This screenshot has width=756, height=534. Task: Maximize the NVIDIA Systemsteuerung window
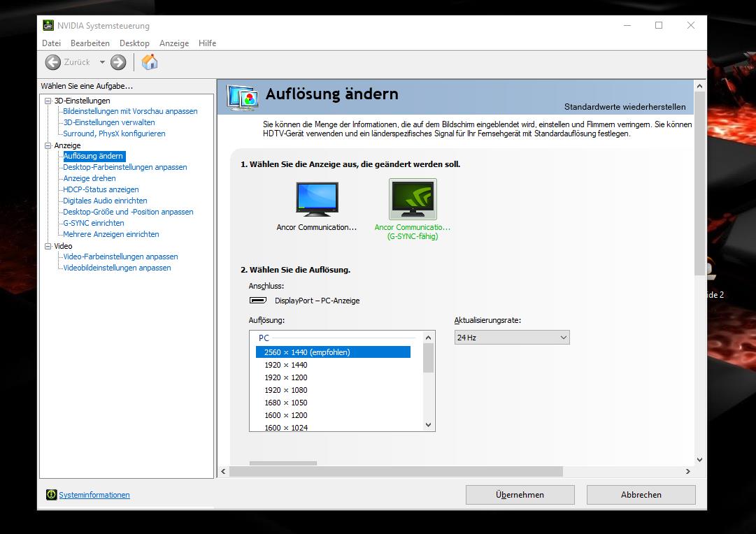659,25
